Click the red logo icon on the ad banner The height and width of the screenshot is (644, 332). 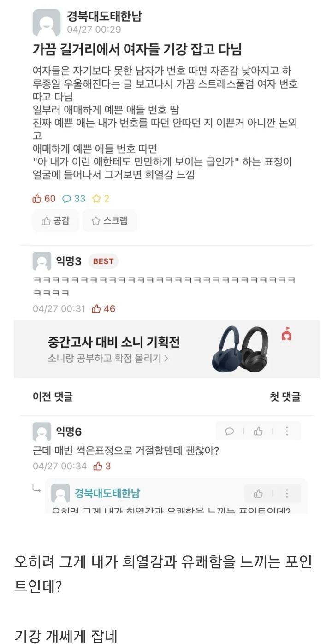point(286,336)
